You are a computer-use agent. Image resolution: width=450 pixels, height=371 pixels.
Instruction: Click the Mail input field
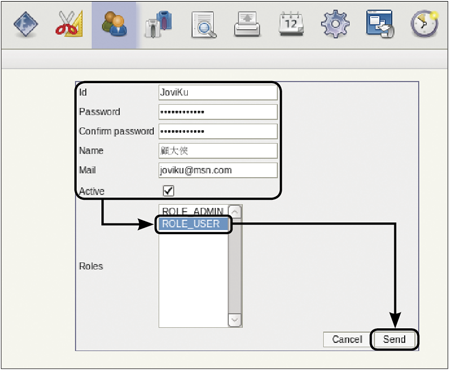point(218,170)
